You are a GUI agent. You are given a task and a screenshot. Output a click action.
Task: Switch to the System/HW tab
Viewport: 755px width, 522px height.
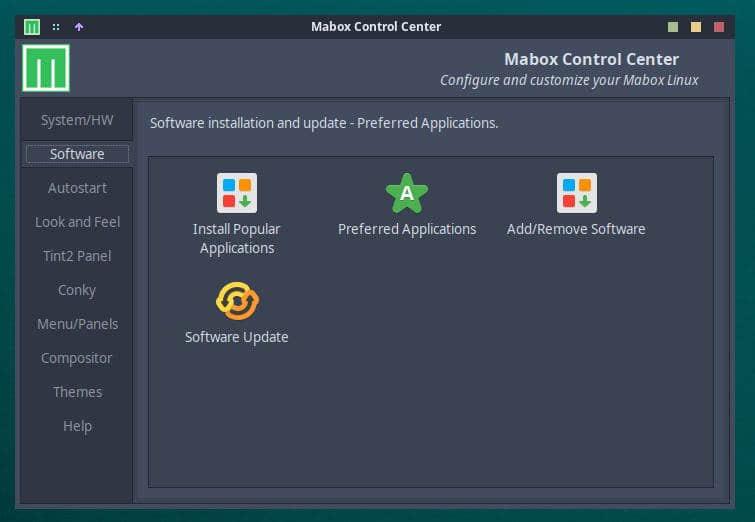77,120
